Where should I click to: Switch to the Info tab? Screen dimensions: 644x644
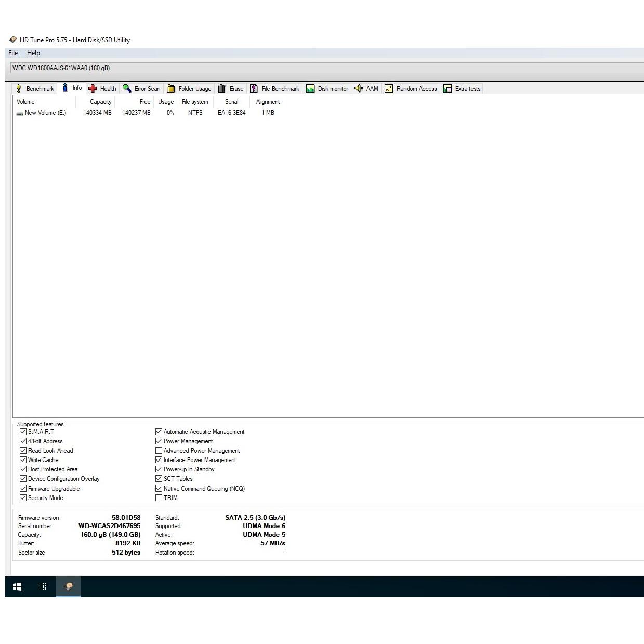72,88
